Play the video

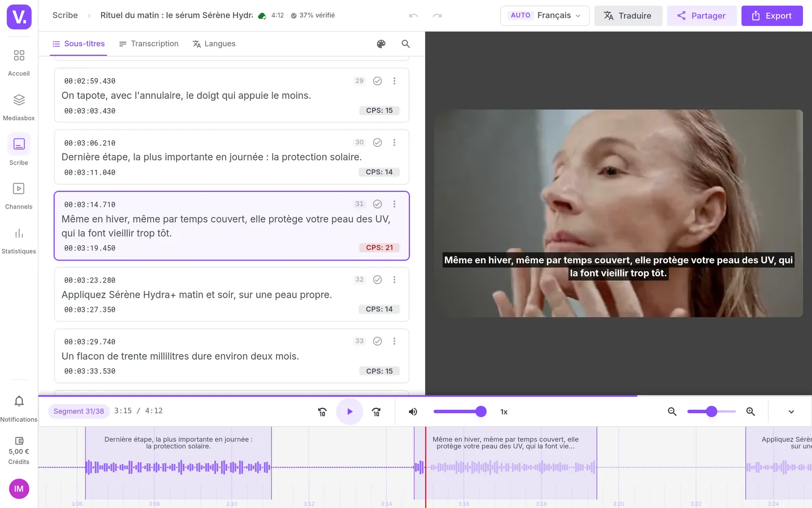tap(350, 412)
